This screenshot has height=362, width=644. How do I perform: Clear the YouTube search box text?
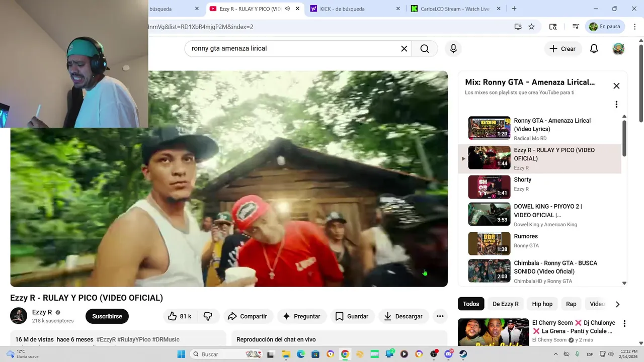(404, 49)
